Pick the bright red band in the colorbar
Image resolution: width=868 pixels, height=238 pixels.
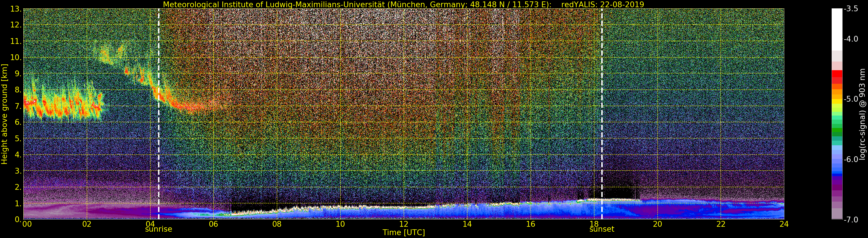837,74
